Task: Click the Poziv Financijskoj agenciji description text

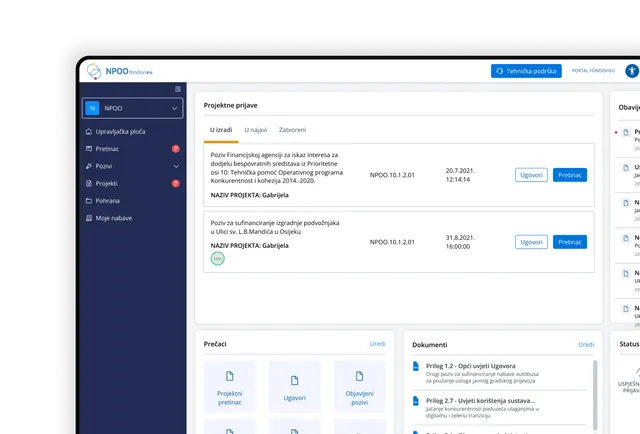Action: [277, 168]
